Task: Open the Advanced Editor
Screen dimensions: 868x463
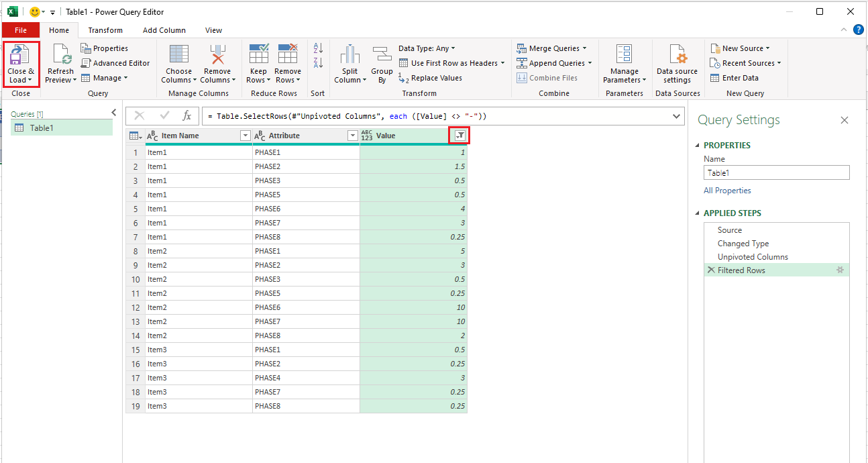Action: click(x=115, y=63)
